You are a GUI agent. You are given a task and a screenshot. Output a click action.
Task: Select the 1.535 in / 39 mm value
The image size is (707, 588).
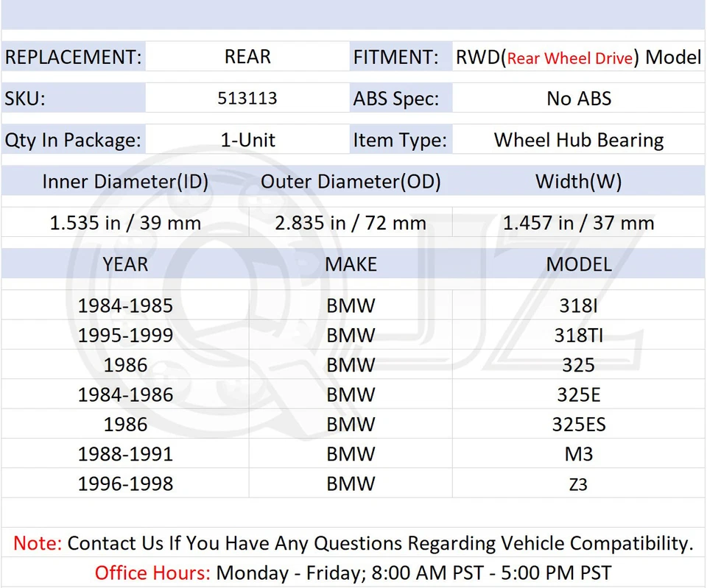tap(125, 223)
